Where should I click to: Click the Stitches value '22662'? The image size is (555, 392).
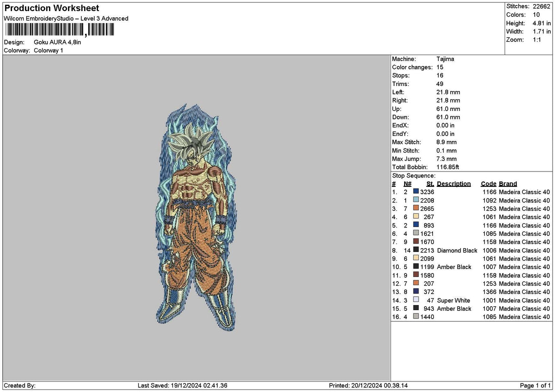tap(541, 6)
